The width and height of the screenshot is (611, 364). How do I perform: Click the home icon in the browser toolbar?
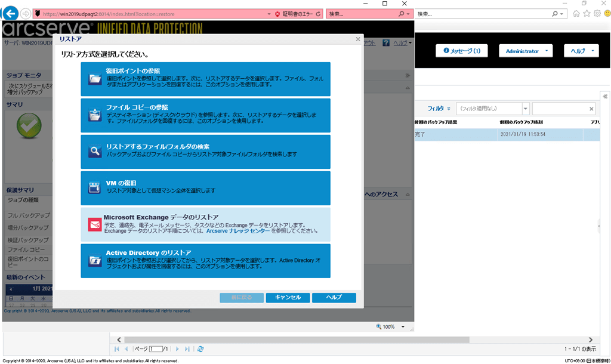pyautogui.click(x=576, y=14)
